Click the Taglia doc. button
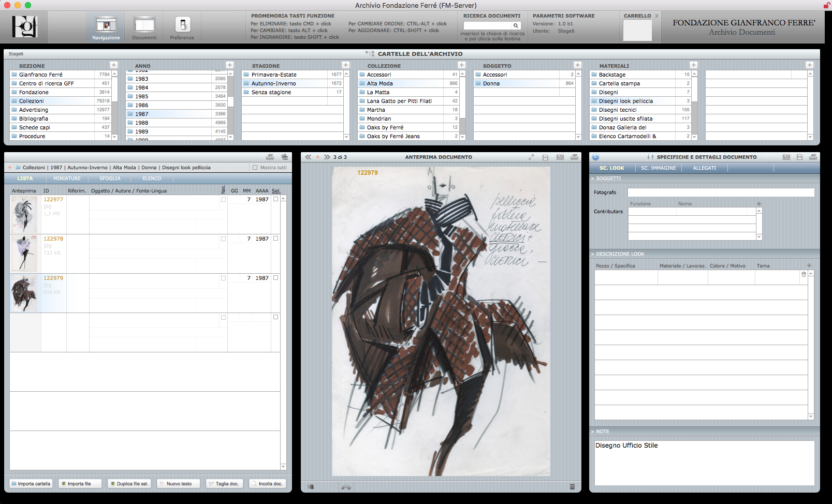832x504 pixels. pyautogui.click(x=225, y=483)
